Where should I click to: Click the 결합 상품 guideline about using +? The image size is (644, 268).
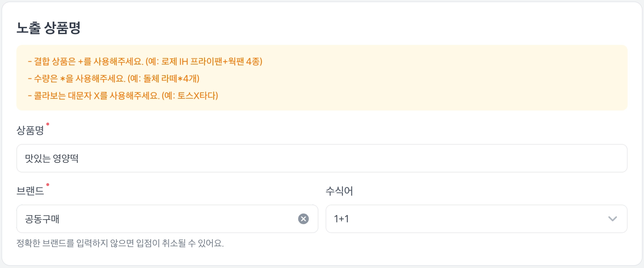(145, 61)
